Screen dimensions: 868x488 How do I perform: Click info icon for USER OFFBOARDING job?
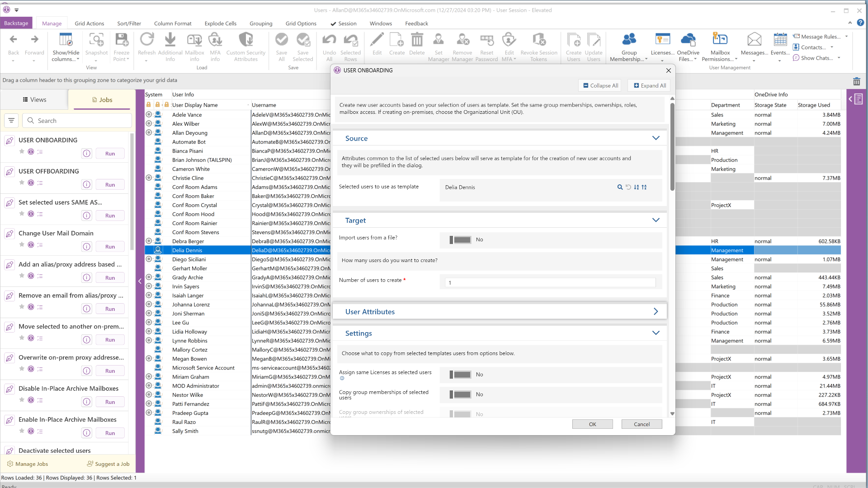(x=87, y=184)
